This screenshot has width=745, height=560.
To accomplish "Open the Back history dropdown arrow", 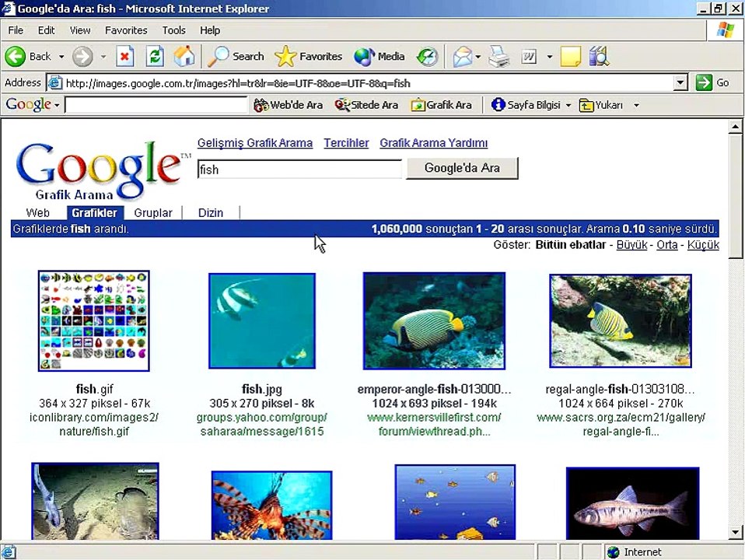I will (x=61, y=57).
